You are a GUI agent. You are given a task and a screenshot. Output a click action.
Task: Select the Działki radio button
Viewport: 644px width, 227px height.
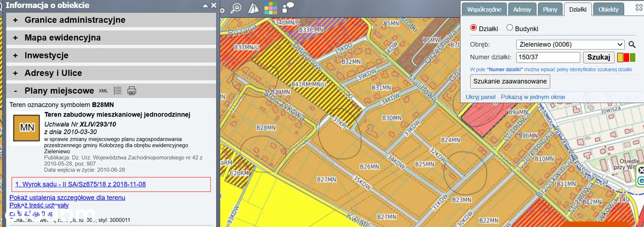(473, 29)
